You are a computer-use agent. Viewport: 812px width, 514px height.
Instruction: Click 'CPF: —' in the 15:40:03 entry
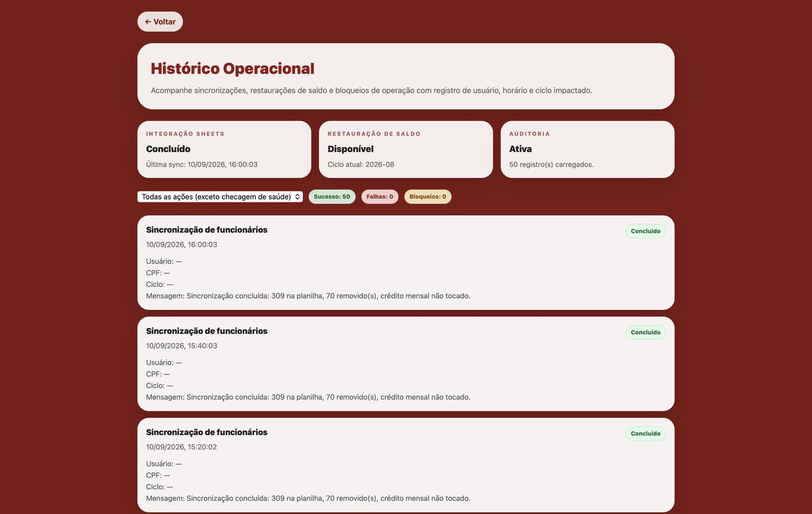[158, 374]
